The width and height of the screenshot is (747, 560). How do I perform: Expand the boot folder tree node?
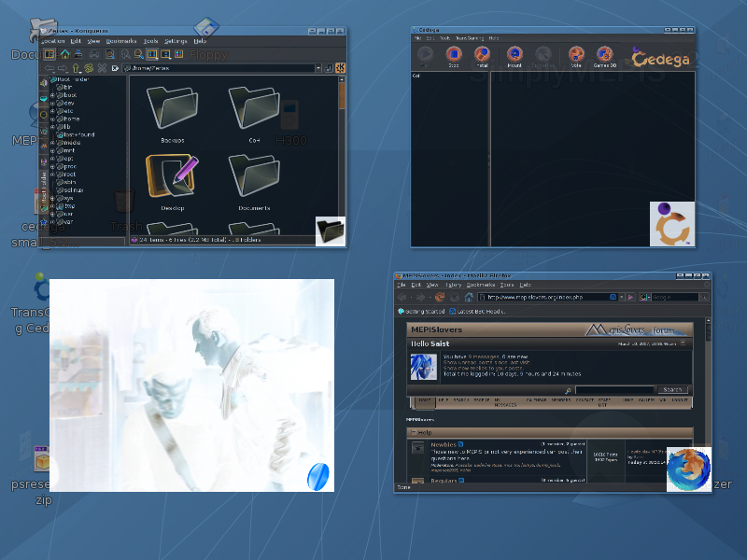[51, 95]
